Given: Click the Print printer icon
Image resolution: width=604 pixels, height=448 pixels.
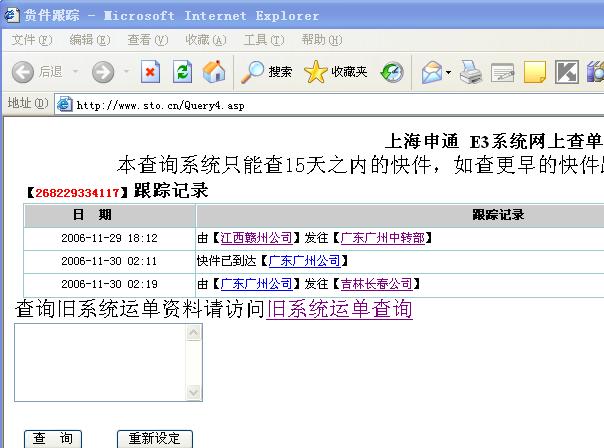Looking at the screenshot, I should [x=471, y=72].
